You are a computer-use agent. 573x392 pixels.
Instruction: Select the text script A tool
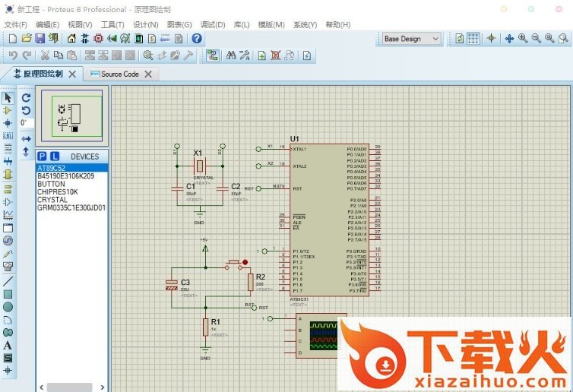click(x=8, y=346)
